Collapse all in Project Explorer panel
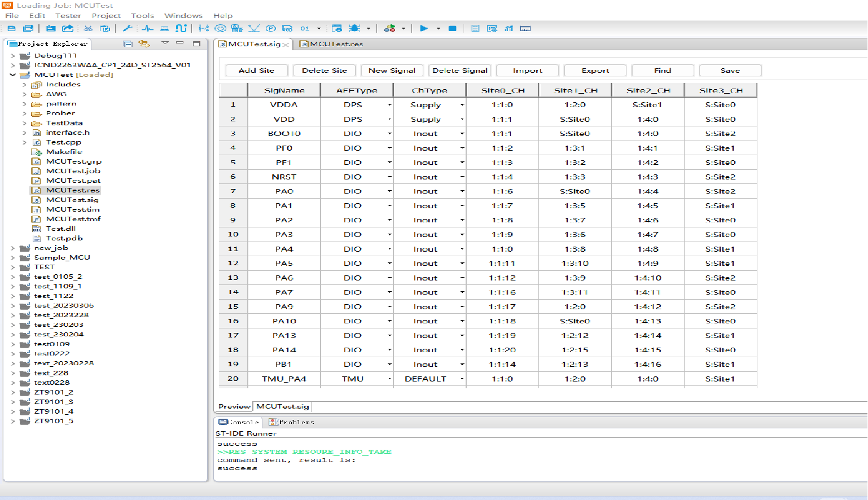The height and width of the screenshot is (500, 868). point(128,43)
